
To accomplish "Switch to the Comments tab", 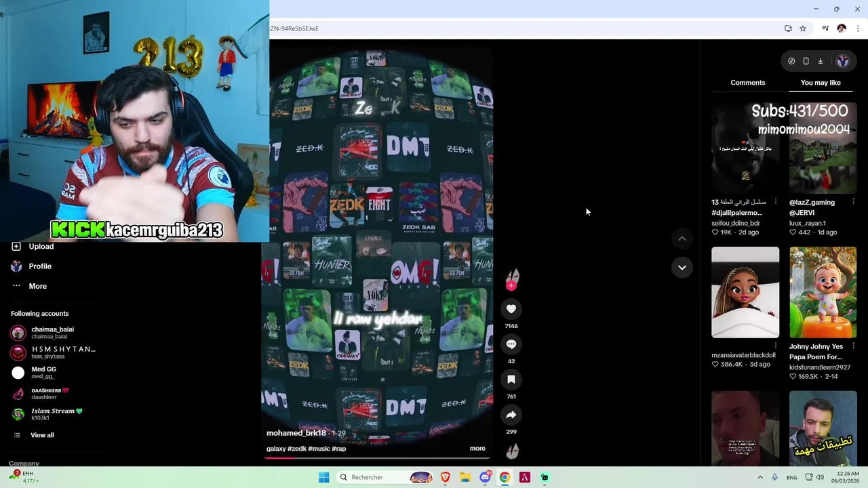I will point(748,83).
